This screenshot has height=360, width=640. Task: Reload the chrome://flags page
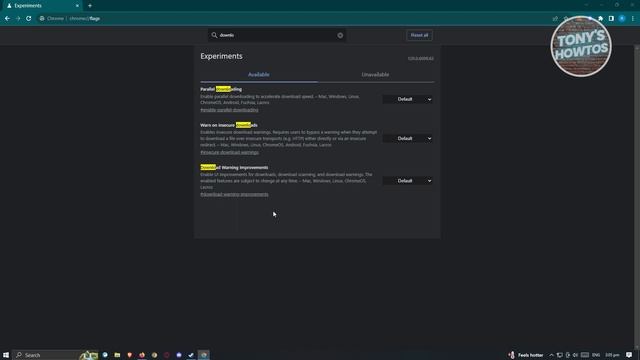(x=29, y=18)
